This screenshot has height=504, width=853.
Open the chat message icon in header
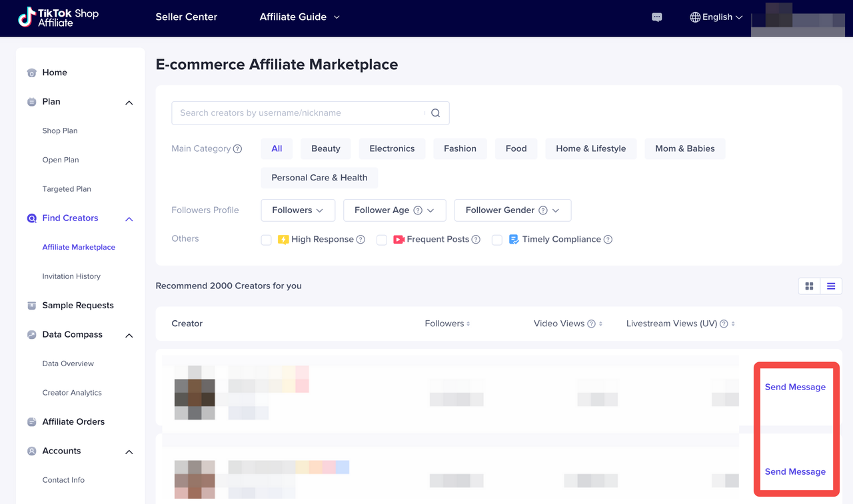(x=657, y=17)
